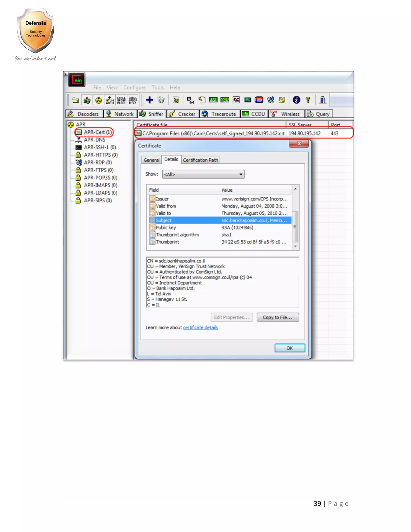Select the Public key field row
This screenshot has width=411, height=532.
pyautogui.click(x=220, y=227)
